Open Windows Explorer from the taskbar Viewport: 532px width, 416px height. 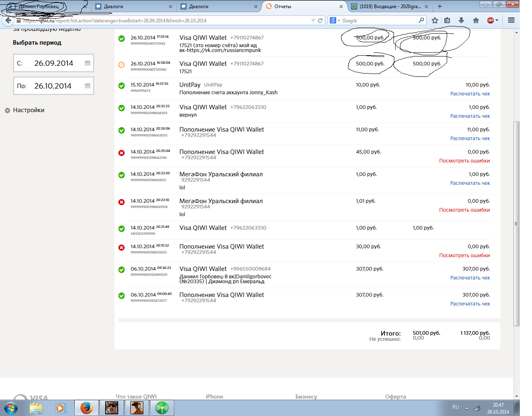click(x=36, y=408)
